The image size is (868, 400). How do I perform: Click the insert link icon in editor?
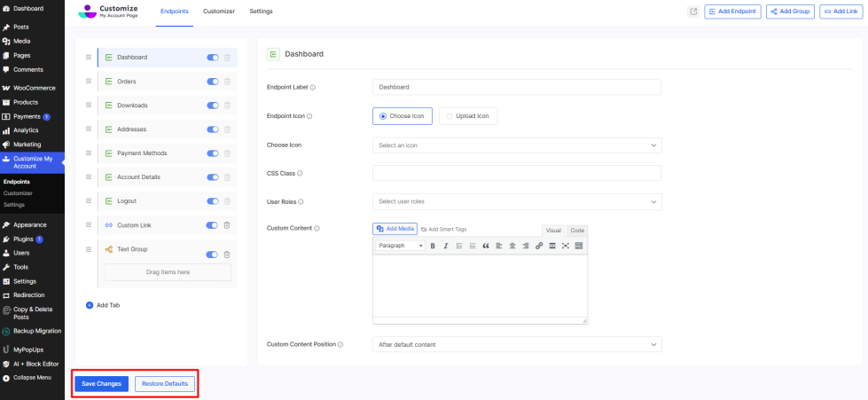tap(539, 246)
